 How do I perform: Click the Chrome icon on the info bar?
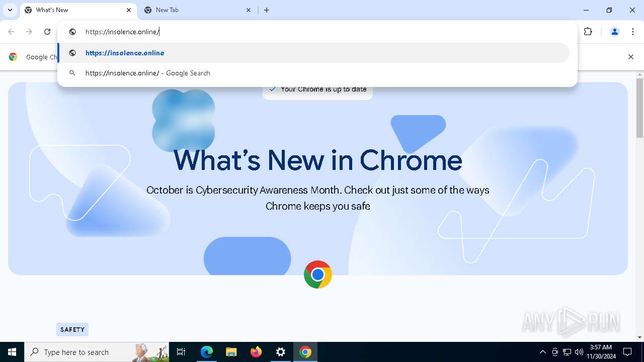click(13, 57)
